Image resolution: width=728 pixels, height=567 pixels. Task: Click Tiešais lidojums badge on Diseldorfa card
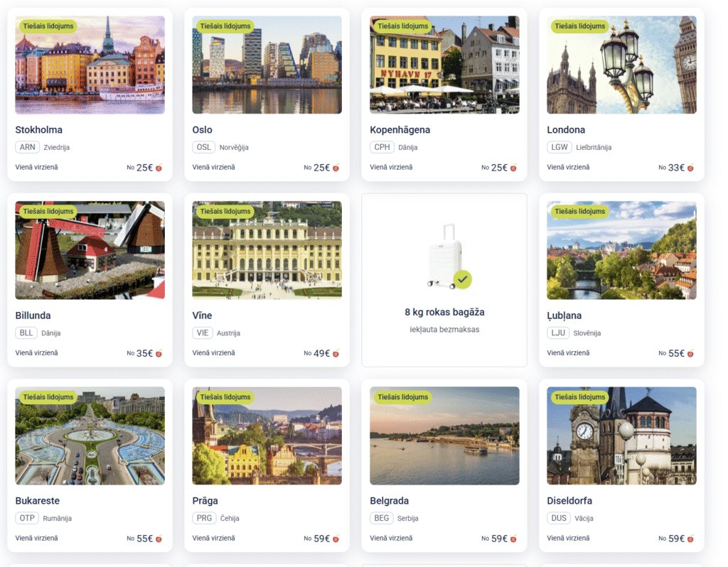click(x=580, y=396)
